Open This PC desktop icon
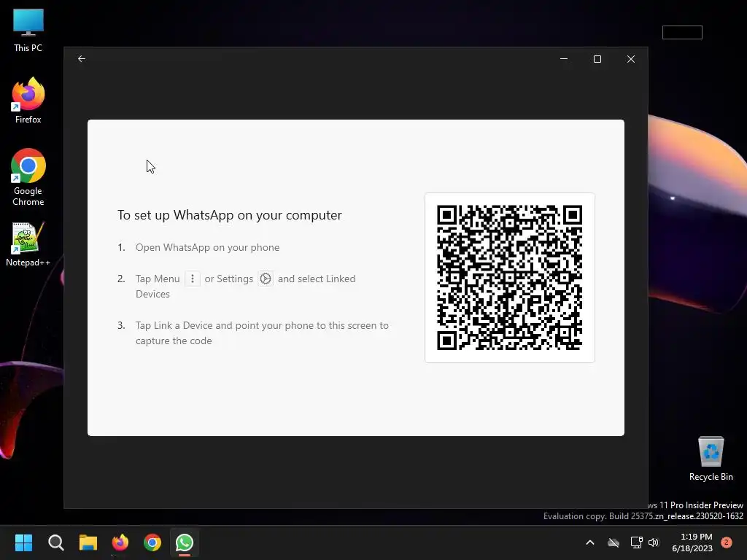 pos(28,31)
